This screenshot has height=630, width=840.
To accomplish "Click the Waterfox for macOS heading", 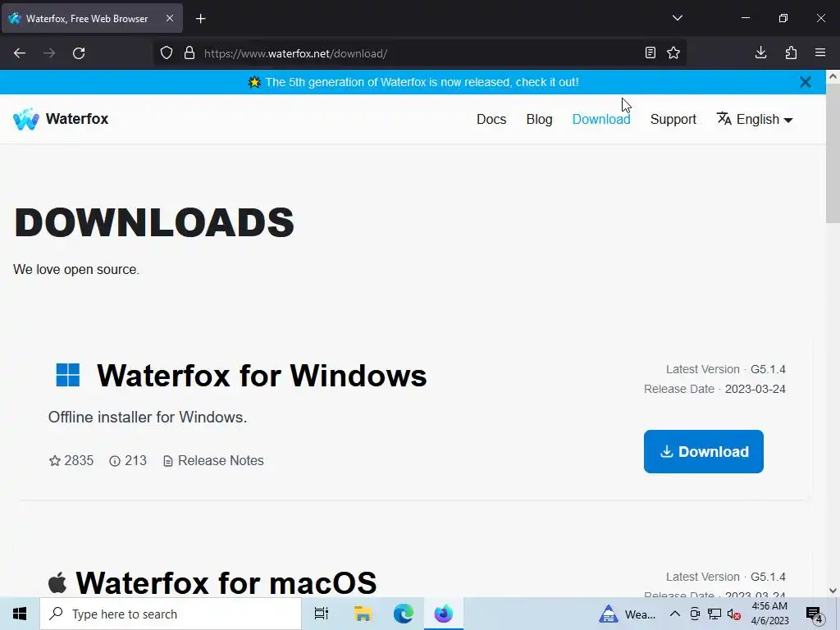I will click(x=226, y=583).
